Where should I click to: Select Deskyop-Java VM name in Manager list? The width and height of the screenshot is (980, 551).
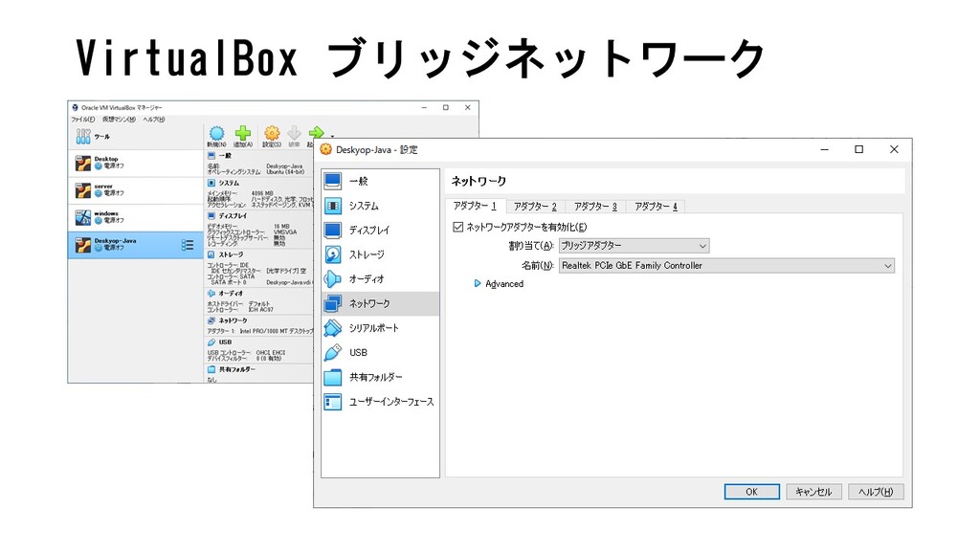115,240
